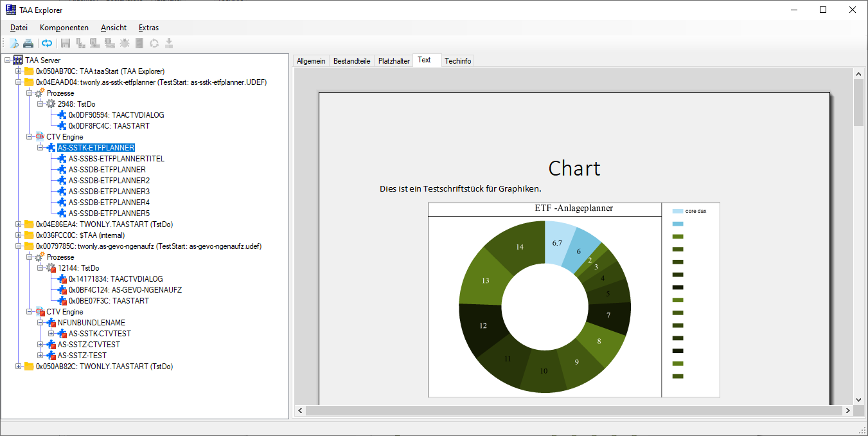Click the gear icon beside 2948: TstDo
The width and height of the screenshot is (868, 436).
coord(51,104)
